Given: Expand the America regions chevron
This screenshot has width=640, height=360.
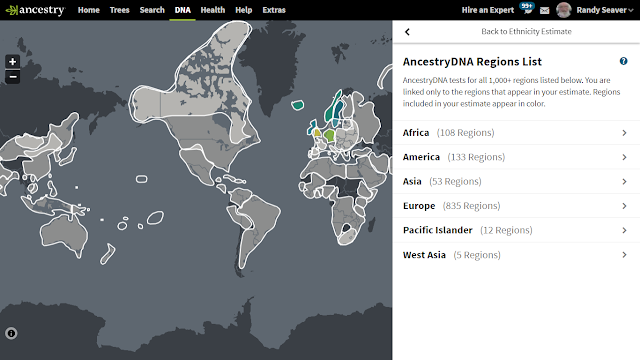Looking at the screenshot, I should 624,157.
